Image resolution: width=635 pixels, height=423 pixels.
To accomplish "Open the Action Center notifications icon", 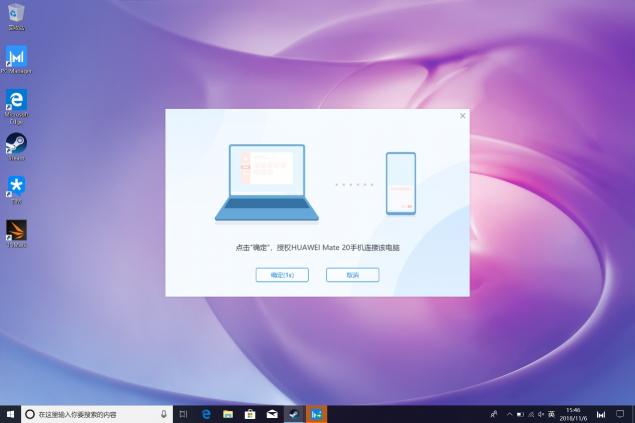I will click(620, 414).
